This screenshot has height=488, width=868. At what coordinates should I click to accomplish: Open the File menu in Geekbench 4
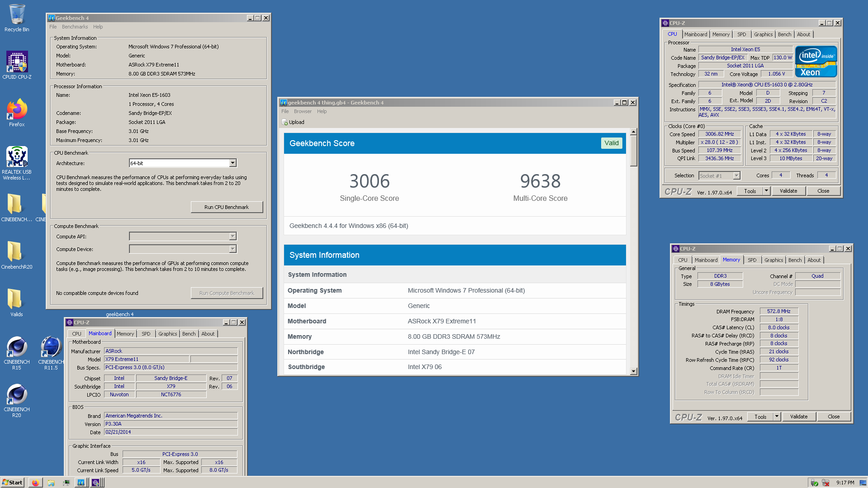(x=53, y=27)
